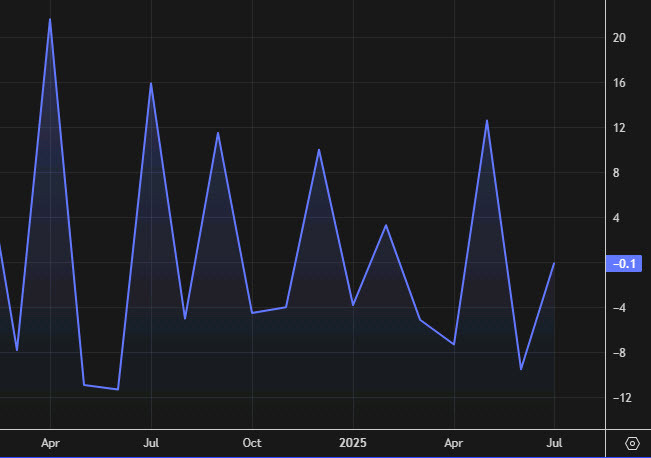651x458 pixels.
Task: Click the 2025 time axis label
Action: coord(353,442)
